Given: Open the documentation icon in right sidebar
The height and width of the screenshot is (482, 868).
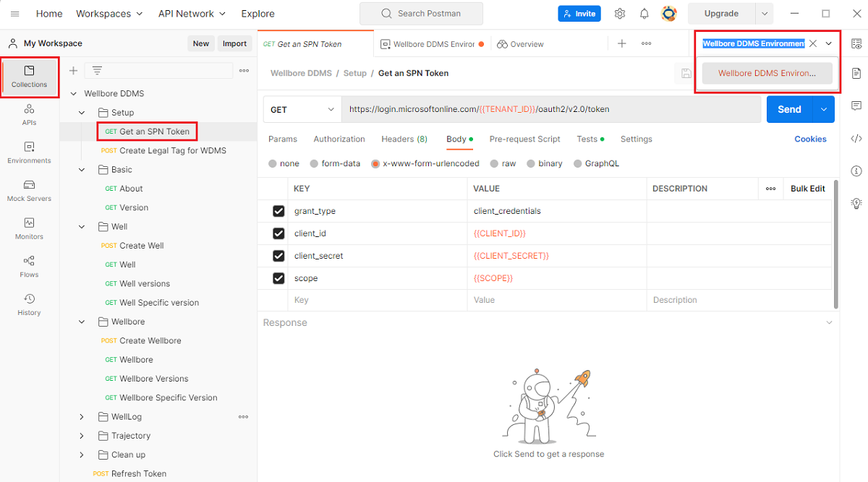Looking at the screenshot, I should tap(856, 73).
